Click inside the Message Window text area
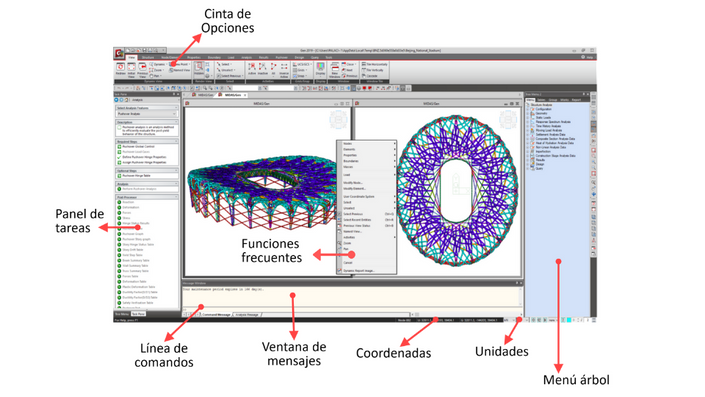Viewport: 705px width, 397px height. tap(351, 297)
